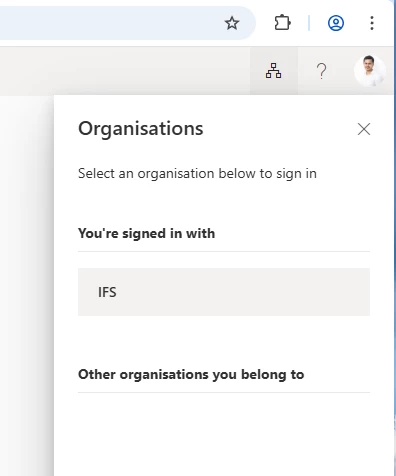Close the Organisations panel with the X
This screenshot has width=396, height=476.
click(x=364, y=129)
